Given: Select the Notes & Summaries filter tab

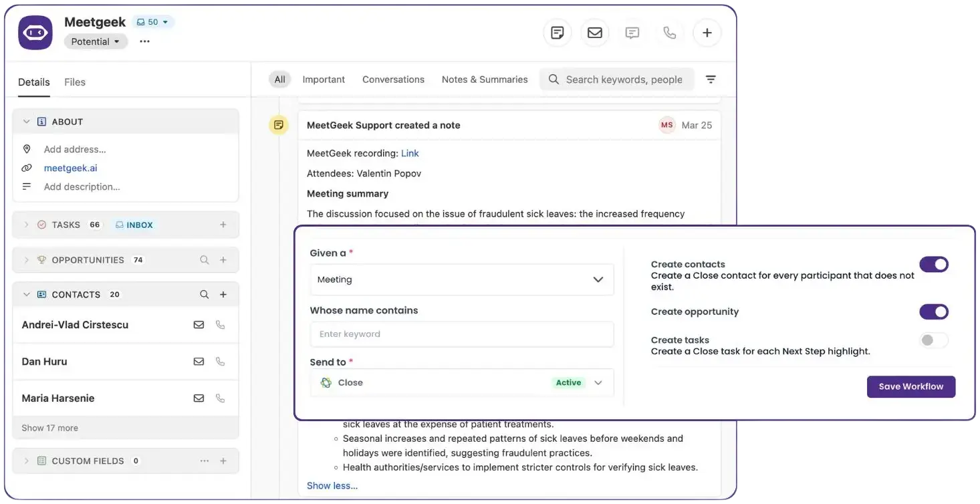Looking at the screenshot, I should point(485,80).
